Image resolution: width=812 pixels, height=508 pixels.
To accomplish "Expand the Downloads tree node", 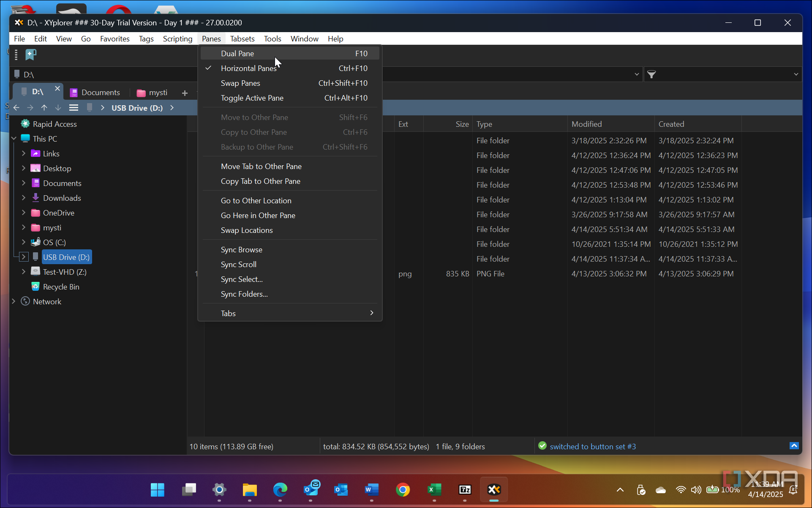I will (x=24, y=198).
